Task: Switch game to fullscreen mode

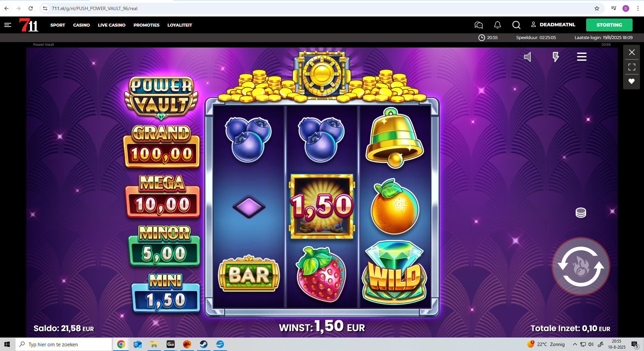Action: coord(632,67)
